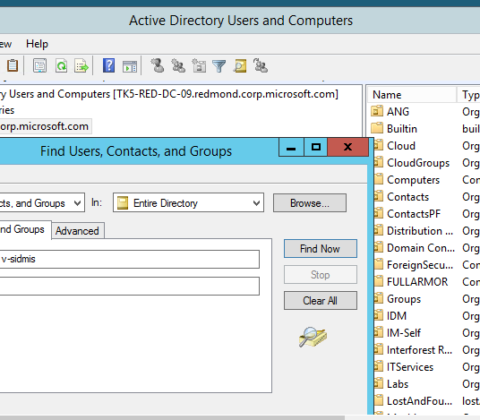Click the Clear All button
480x420 pixels.
(320, 301)
